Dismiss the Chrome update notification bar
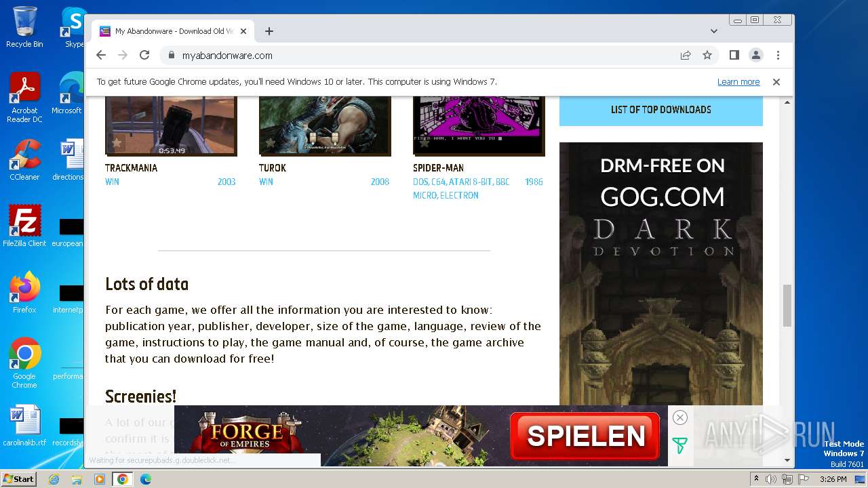This screenshot has height=488, width=868. tap(776, 82)
